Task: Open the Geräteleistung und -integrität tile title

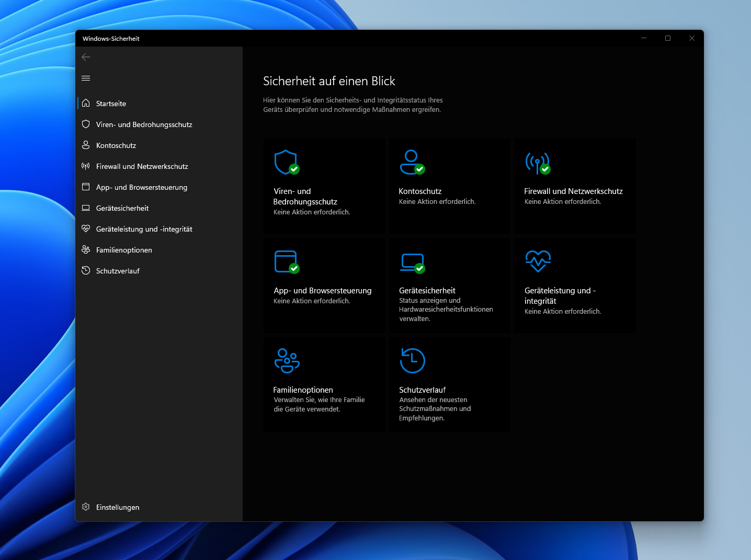Action: coord(560,296)
